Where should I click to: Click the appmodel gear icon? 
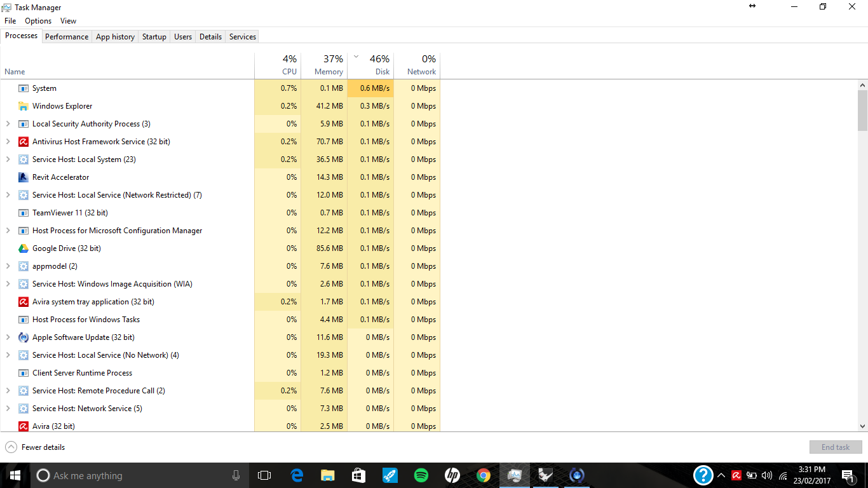tap(24, 266)
